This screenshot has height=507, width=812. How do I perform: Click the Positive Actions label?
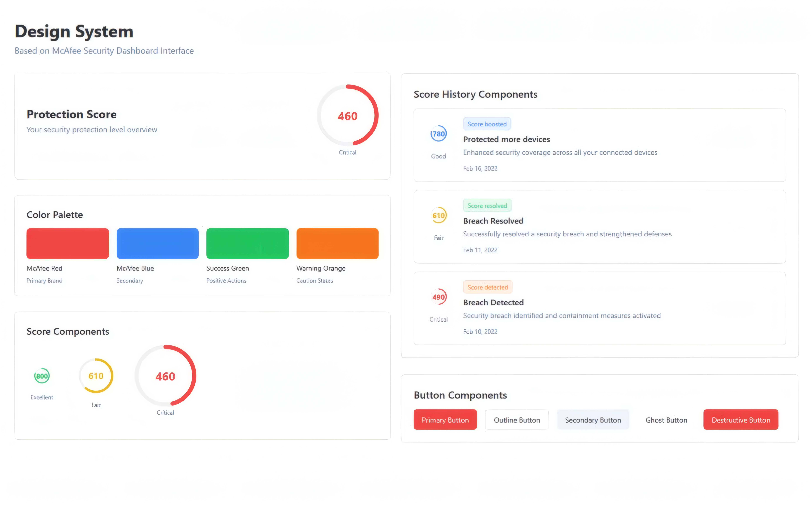tap(226, 281)
